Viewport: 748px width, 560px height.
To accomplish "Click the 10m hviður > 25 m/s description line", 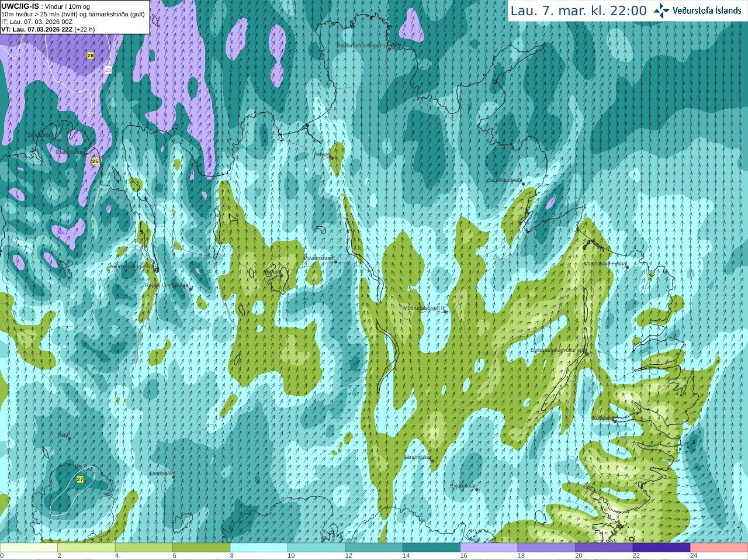I will 73,14.
